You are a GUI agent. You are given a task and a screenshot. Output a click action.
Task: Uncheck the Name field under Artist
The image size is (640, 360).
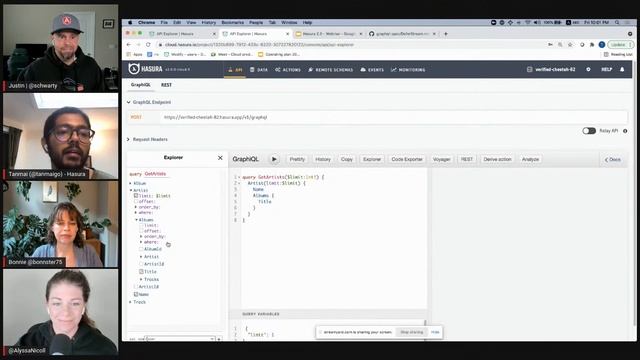click(x=136, y=294)
